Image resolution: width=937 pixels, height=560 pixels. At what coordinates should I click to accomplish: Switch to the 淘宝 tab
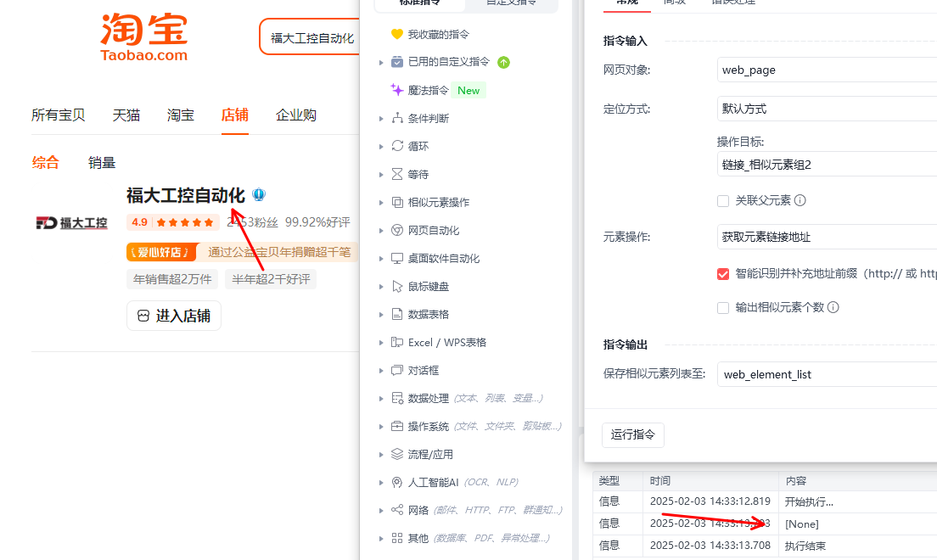click(x=181, y=115)
